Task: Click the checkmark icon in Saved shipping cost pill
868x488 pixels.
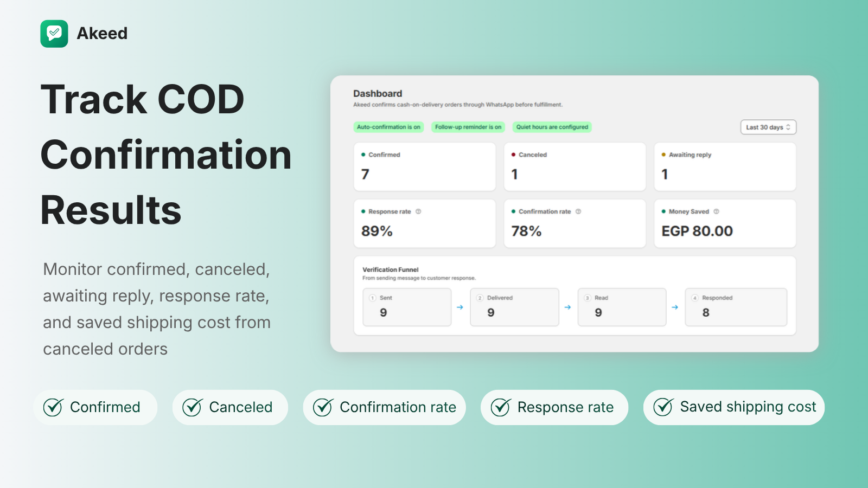Action: tap(663, 407)
